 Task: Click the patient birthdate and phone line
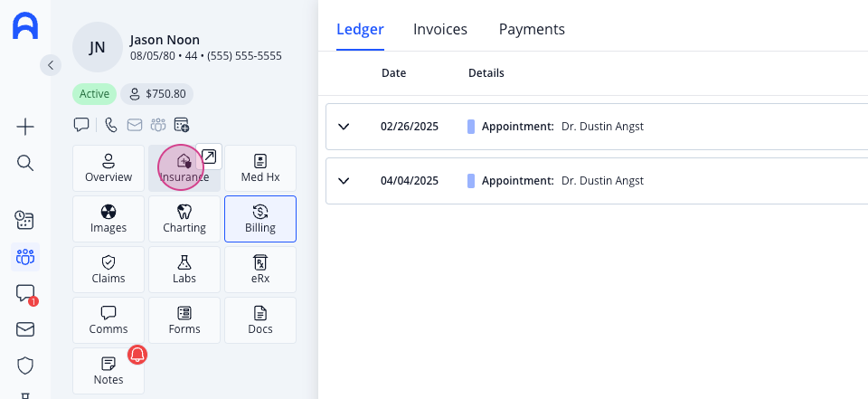(x=206, y=56)
